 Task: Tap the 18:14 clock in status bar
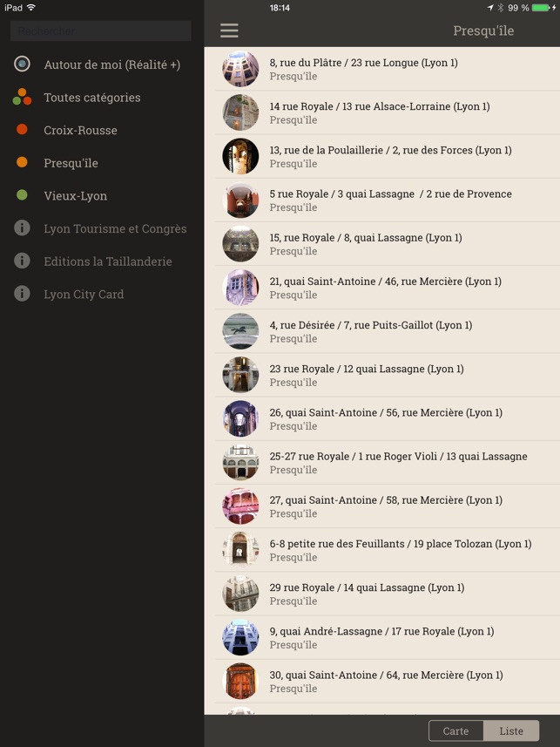pyautogui.click(x=280, y=8)
